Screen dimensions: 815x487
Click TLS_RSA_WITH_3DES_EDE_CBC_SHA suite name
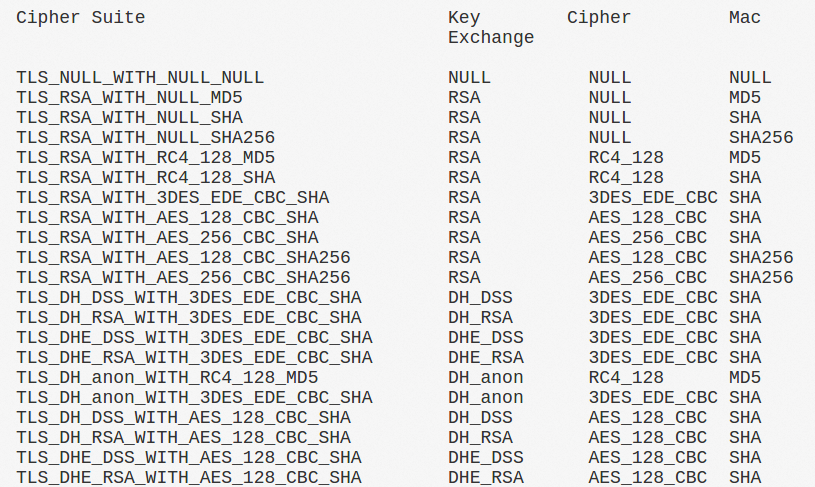(x=173, y=198)
